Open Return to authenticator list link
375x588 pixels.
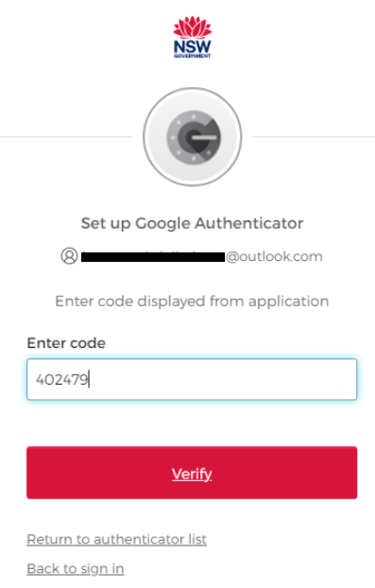tap(116, 539)
